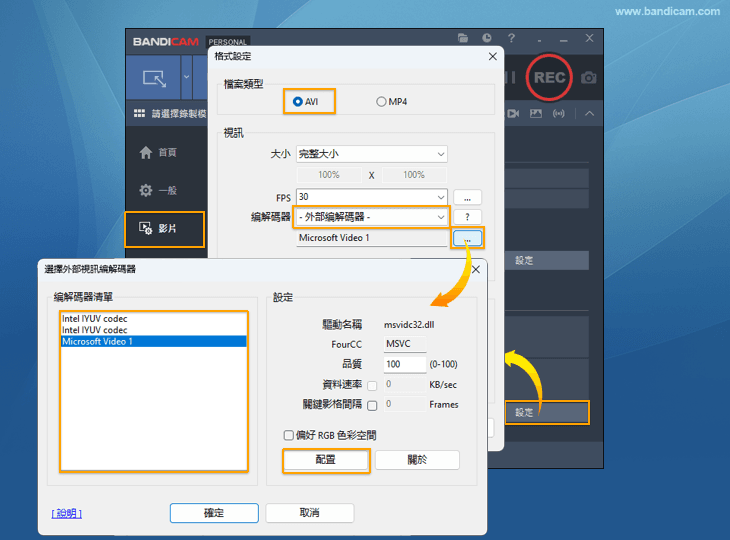Select the AVI file type radio
The height and width of the screenshot is (540, 730).
(297, 101)
